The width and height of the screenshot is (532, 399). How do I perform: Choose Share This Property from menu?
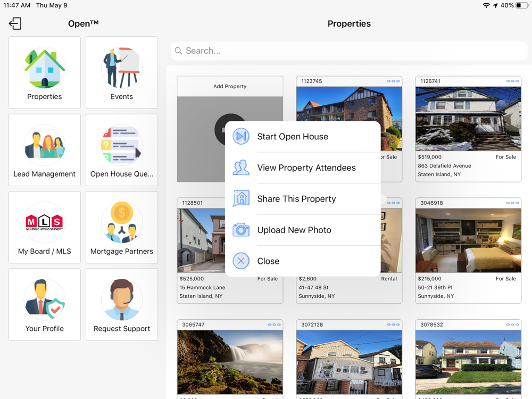[303, 199]
